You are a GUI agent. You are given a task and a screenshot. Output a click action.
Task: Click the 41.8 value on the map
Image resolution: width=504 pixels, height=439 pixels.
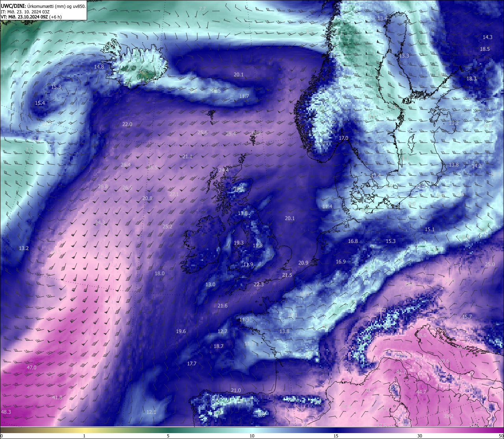pos(57,397)
